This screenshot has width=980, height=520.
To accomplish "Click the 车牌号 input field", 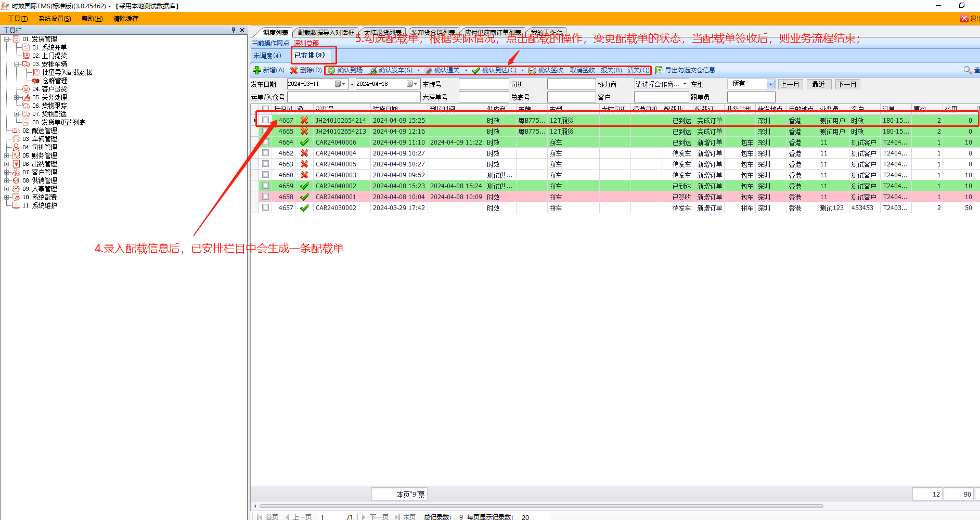I will click(483, 84).
